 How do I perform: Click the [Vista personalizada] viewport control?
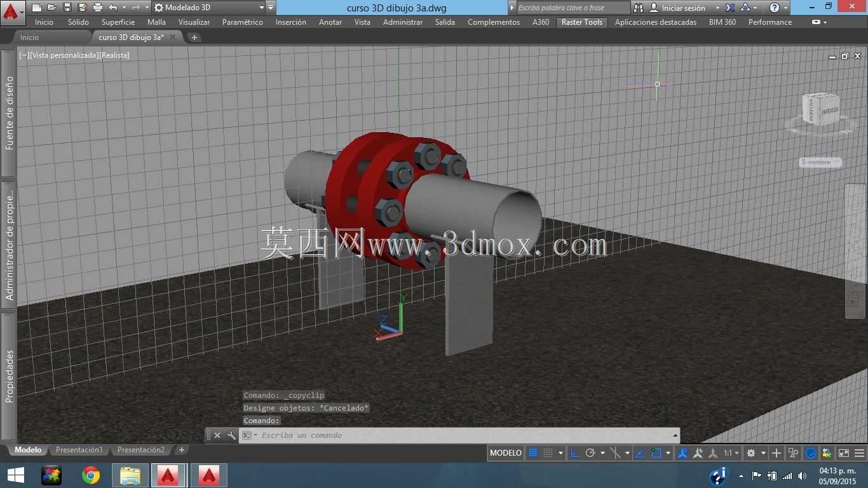64,55
